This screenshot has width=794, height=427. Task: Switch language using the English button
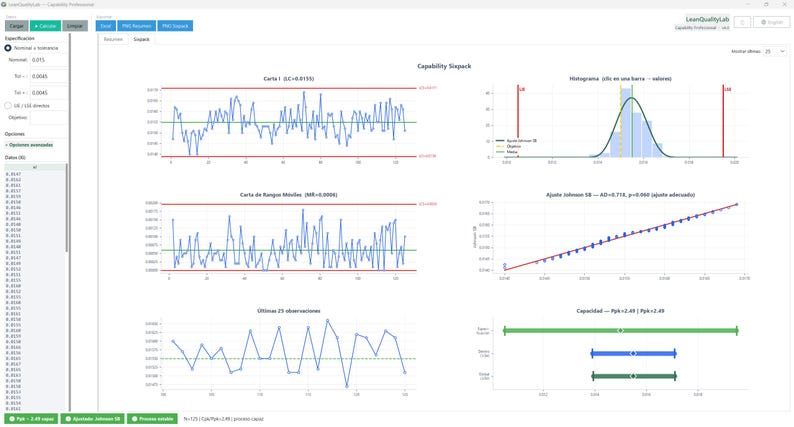tap(772, 22)
